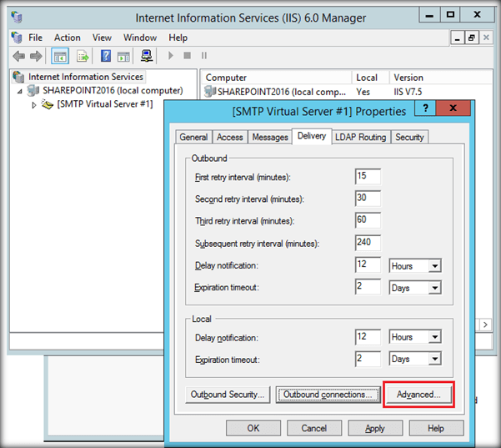Click Help button in Properties dialog

pyautogui.click(x=436, y=428)
